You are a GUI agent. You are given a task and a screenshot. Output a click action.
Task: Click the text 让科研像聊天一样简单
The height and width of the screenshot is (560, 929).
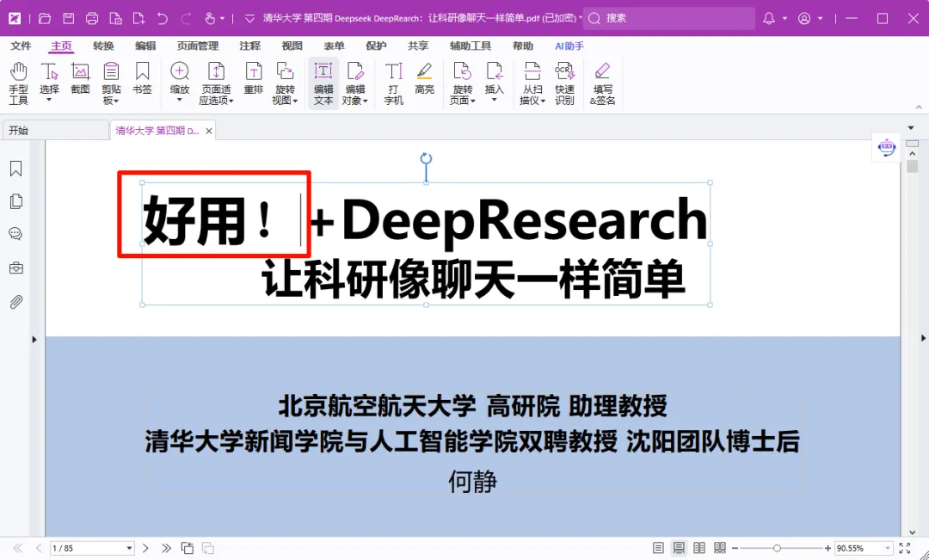coord(473,279)
